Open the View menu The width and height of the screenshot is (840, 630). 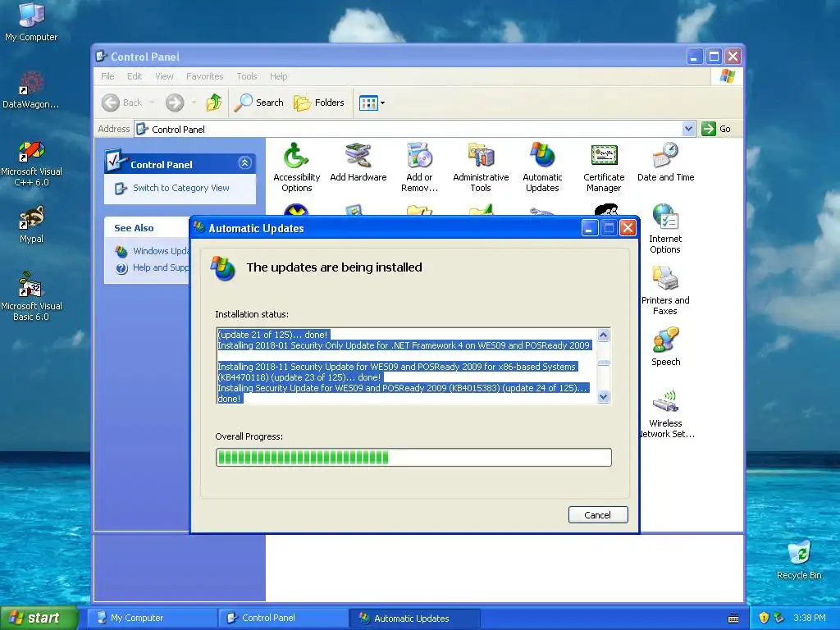[164, 76]
